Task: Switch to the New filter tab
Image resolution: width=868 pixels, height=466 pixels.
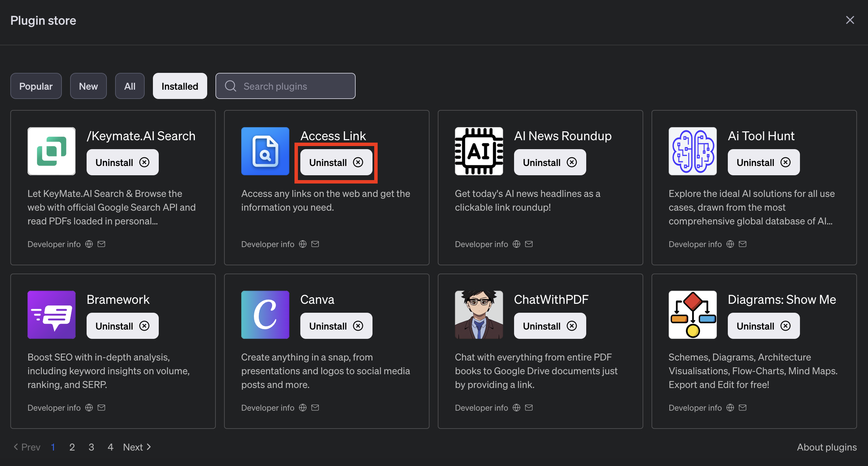Action: click(x=88, y=86)
